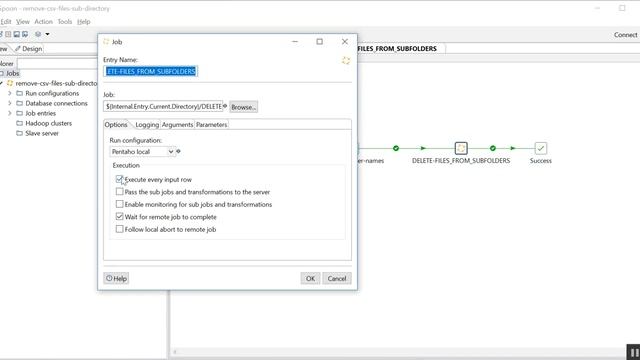Click the Run configurations folder icon

[19, 93]
